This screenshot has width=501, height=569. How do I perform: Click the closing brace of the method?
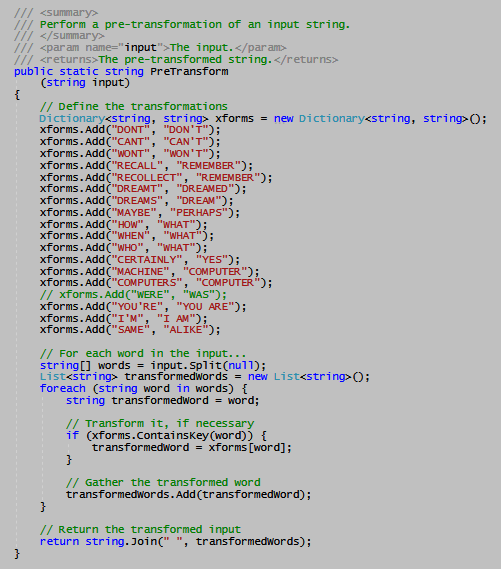coord(17,554)
